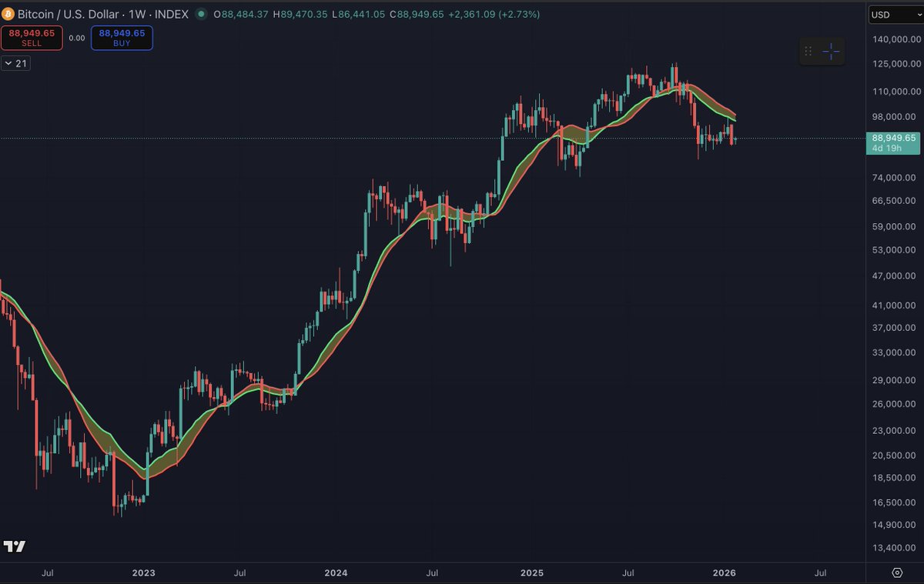Click the 2025 label on the time axis
924x584 pixels.
coord(532,573)
